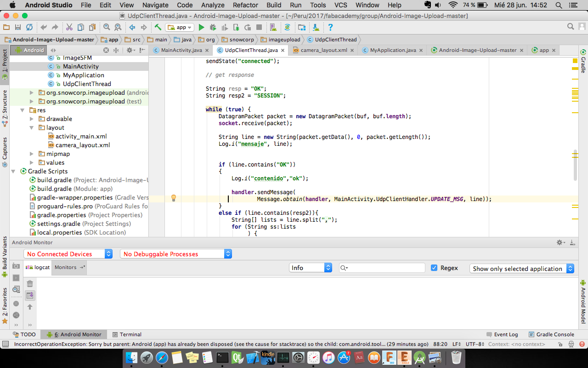
Task: Open the Info log level dropdown
Action: (x=311, y=268)
